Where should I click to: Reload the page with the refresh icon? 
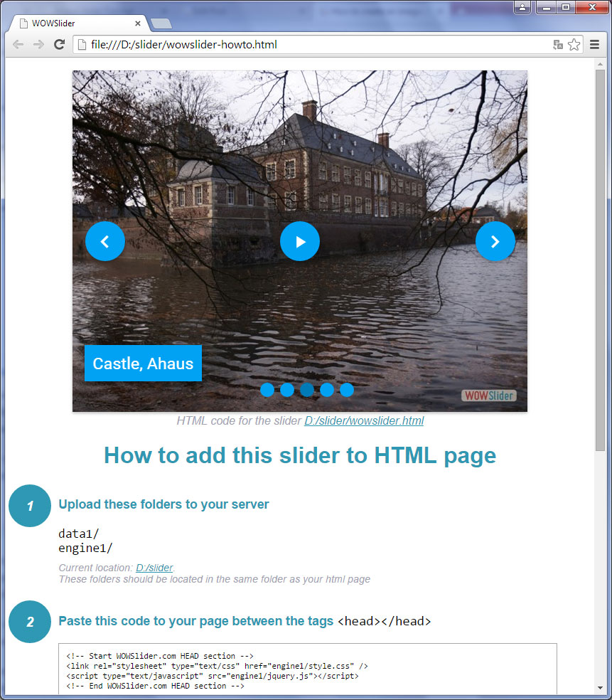coord(59,44)
